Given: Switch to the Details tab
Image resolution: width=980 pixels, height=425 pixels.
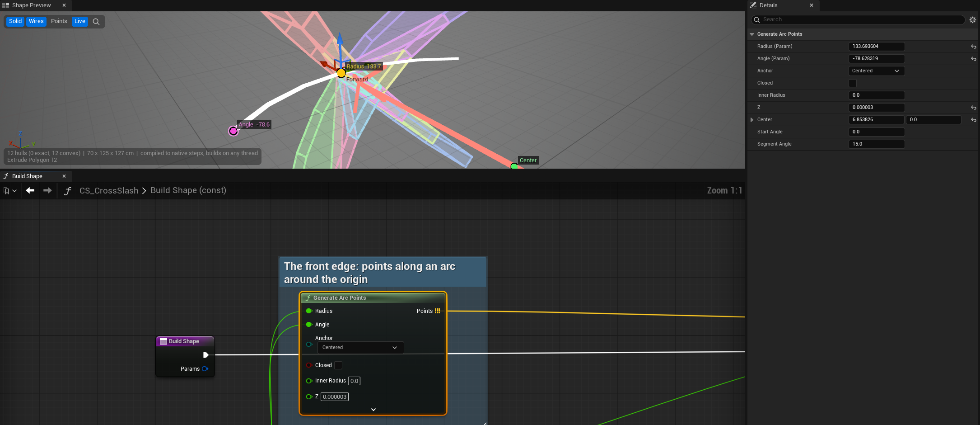Looking at the screenshot, I should click(768, 5).
